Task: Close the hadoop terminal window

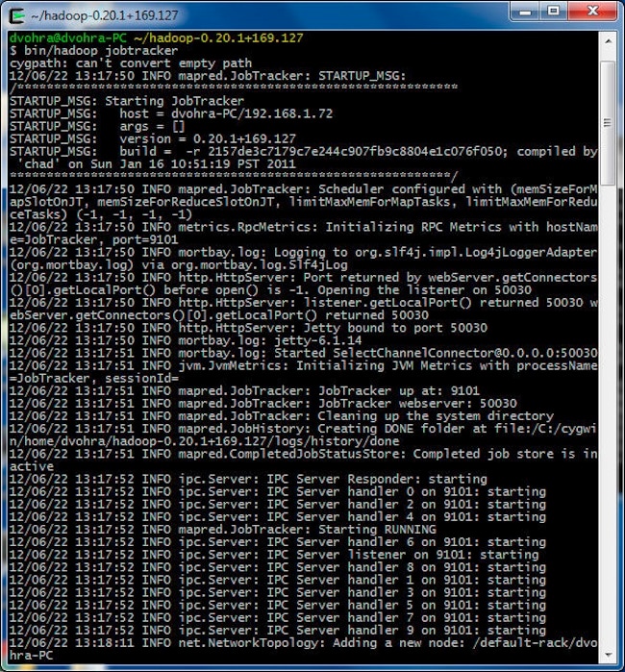Action: pyautogui.click(x=593, y=12)
